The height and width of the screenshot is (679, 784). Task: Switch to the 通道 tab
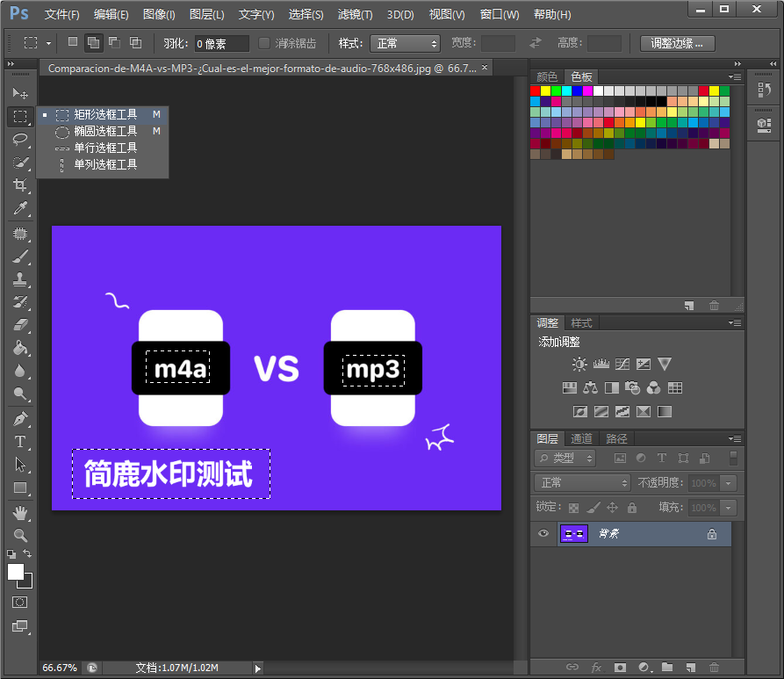click(x=581, y=438)
